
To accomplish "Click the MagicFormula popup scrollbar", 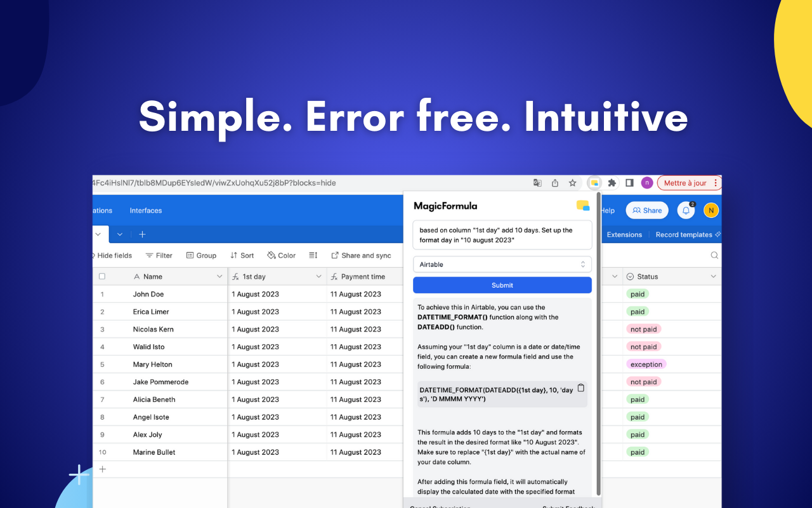I will click(598, 343).
